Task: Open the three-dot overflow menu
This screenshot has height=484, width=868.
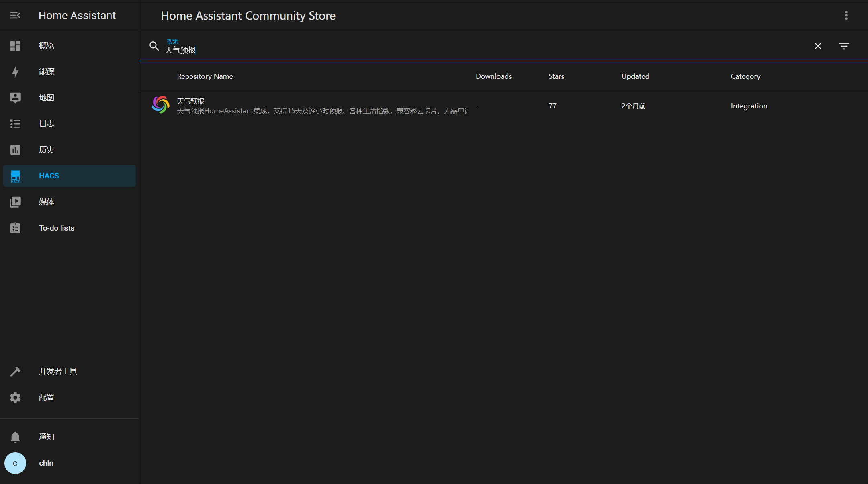Action: click(846, 15)
